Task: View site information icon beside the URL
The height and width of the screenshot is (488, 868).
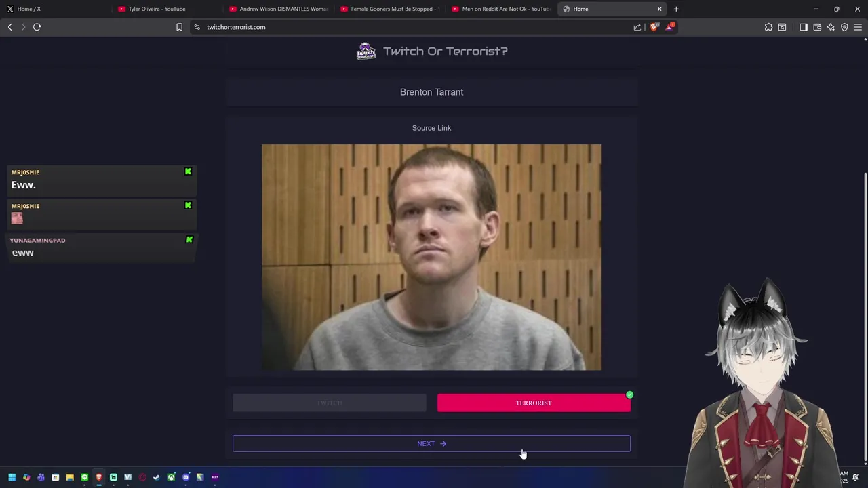Action: 197,27
